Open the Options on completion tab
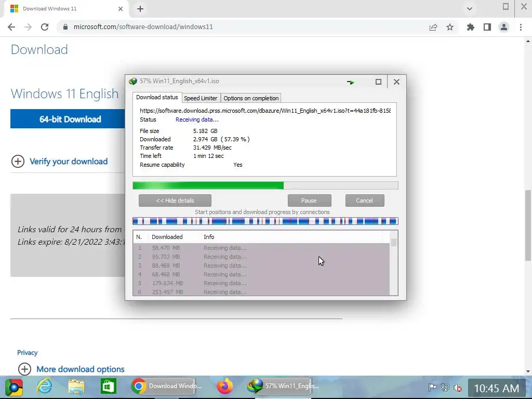 [x=251, y=98]
